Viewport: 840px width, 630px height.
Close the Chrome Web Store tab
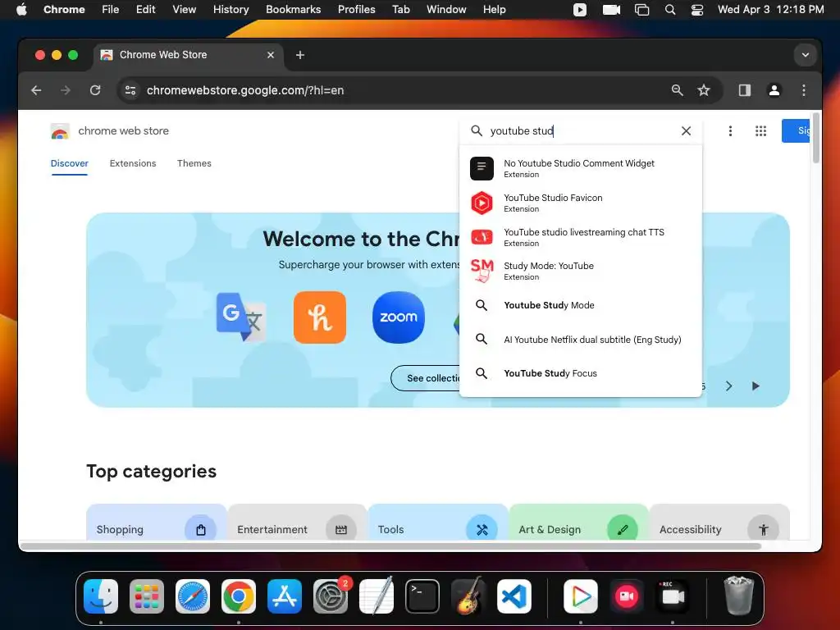coord(271,55)
